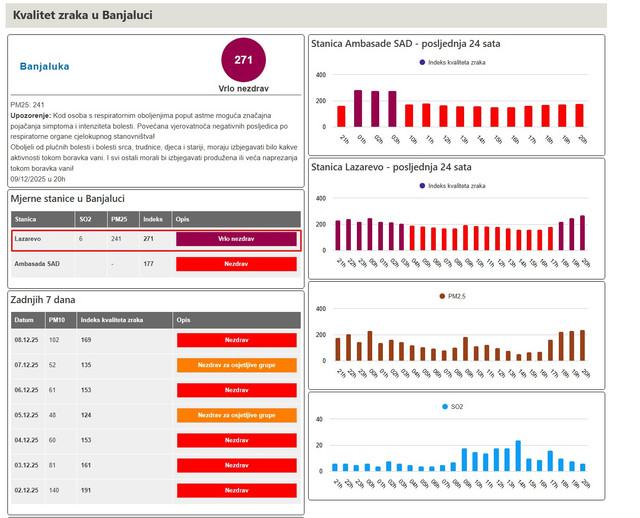640x518 pixels.
Task: Click the Nezdrav badge for 03.12.25
Action: pyautogui.click(x=237, y=465)
